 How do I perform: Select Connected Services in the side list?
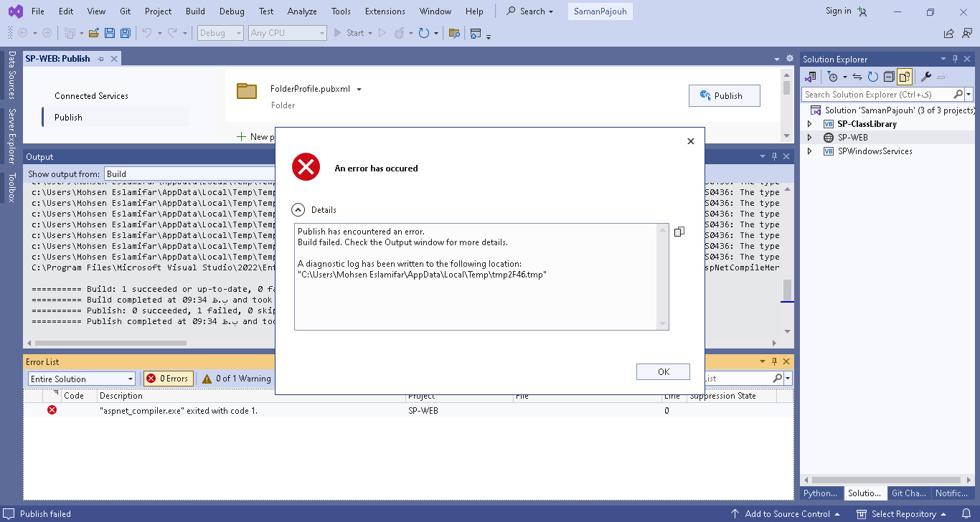pos(91,96)
